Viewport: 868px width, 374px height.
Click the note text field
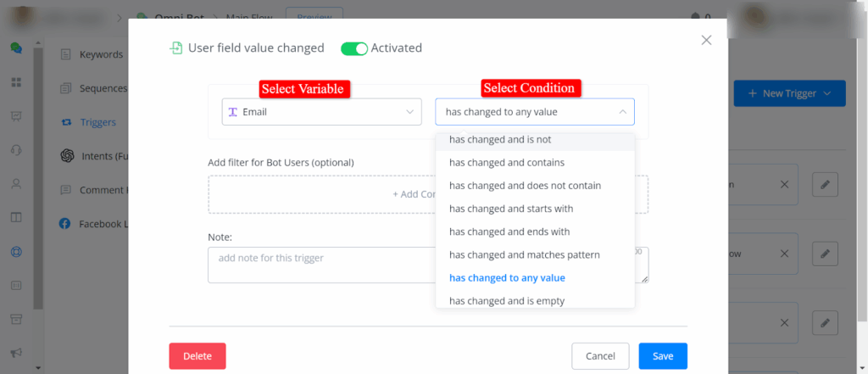[322, 265]
